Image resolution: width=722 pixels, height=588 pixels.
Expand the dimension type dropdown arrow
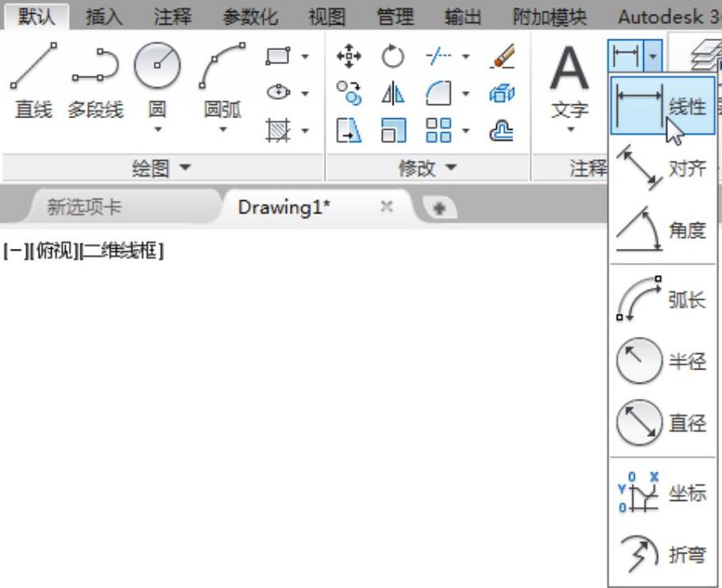653,56
